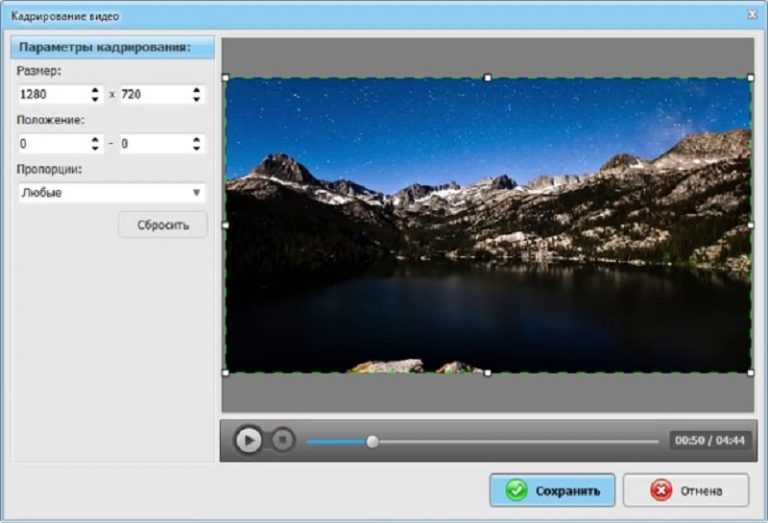This screenshot has height=523, width=768.
Task: Decrease the crop width value 1280
Action: (x=95, y=99)
